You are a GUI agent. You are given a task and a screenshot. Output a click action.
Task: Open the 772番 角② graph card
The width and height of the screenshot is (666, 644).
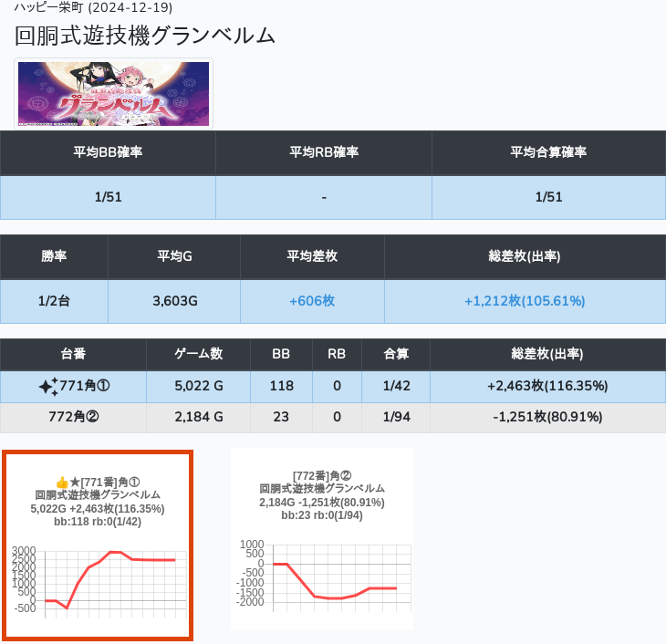[322, 538]
